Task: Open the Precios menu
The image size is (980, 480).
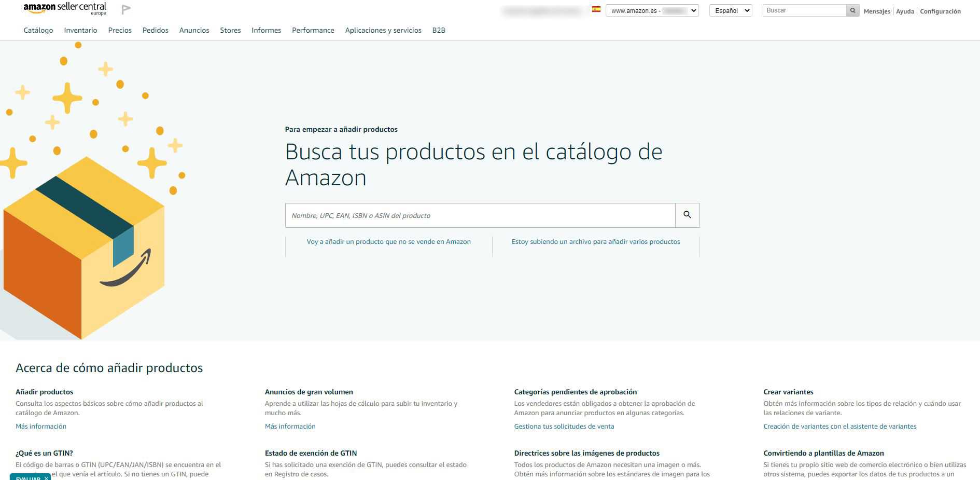Action: pyautogui.click(x=120, y=30)
